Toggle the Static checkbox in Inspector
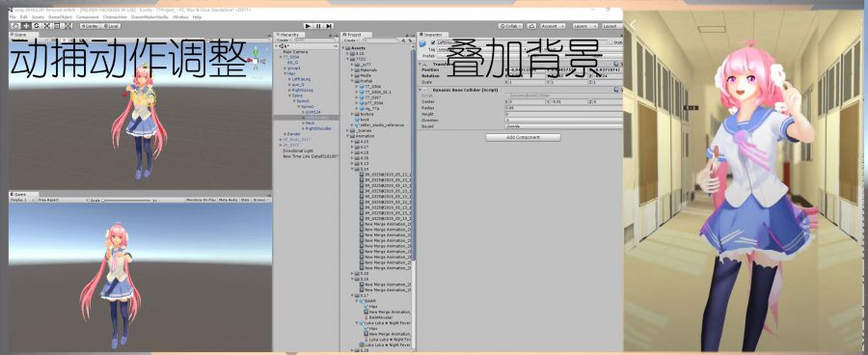 click(611, 42)
